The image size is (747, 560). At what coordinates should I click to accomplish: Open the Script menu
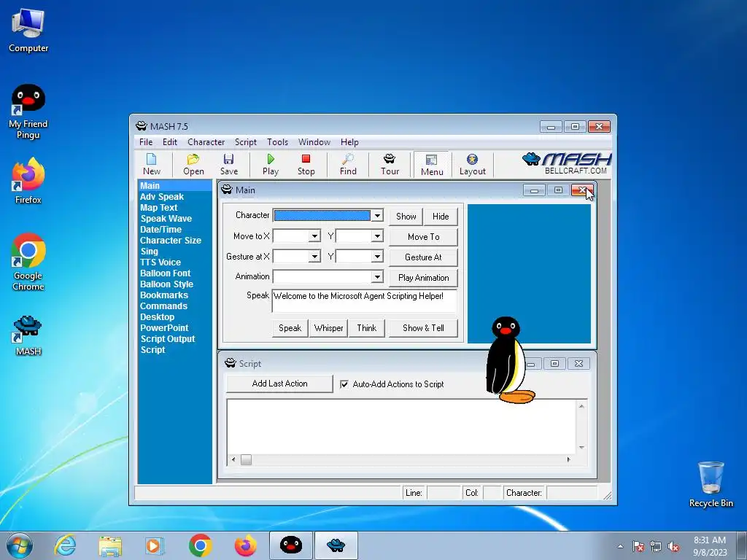pos(245,142)
